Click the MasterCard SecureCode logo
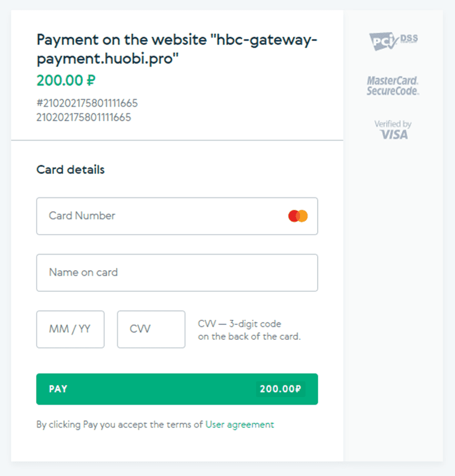455x476 pixels. pyautogui.click(x=393, y=86)
